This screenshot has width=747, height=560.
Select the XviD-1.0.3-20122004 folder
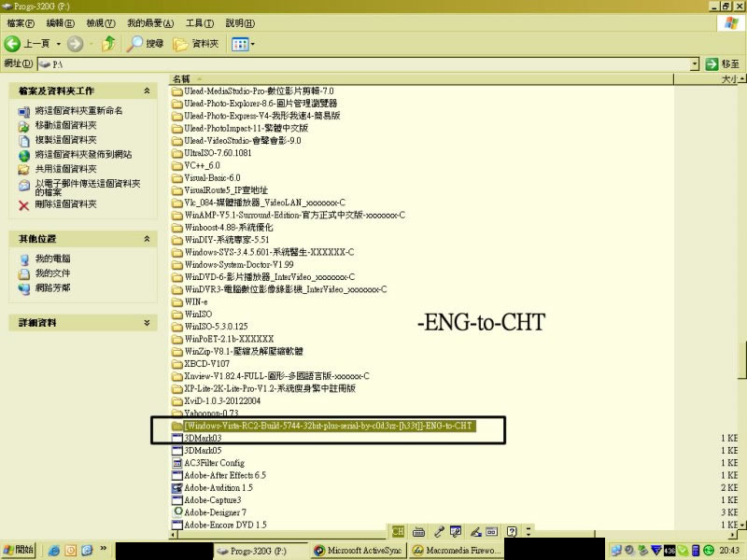pos(222,401)
